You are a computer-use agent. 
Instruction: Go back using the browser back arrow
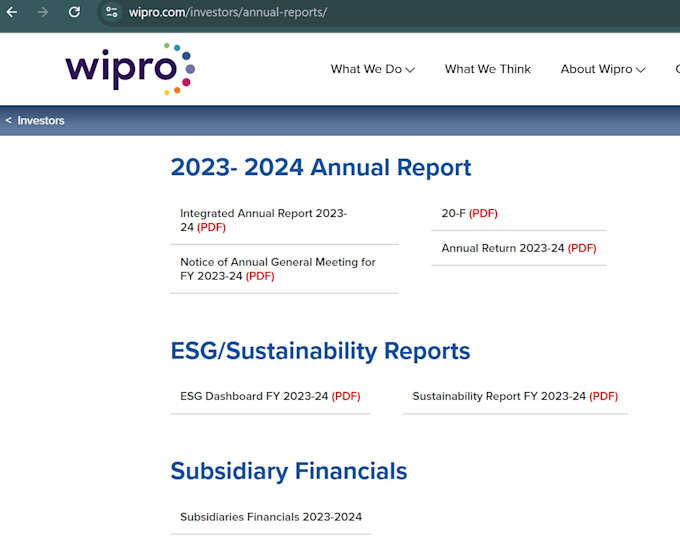[12, 12]
